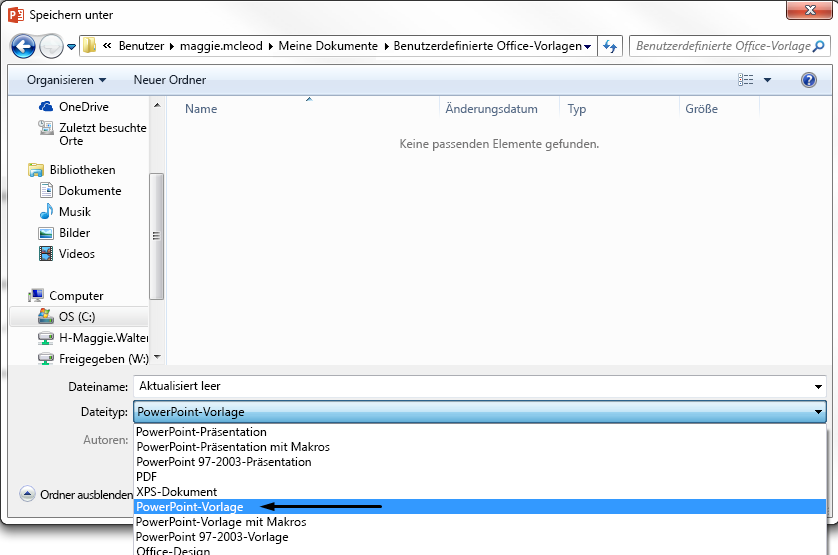The height and width of the screenshot is (555, 838).
Task: Click the Neuer Ordner button
Action: (x=169, y=80)
